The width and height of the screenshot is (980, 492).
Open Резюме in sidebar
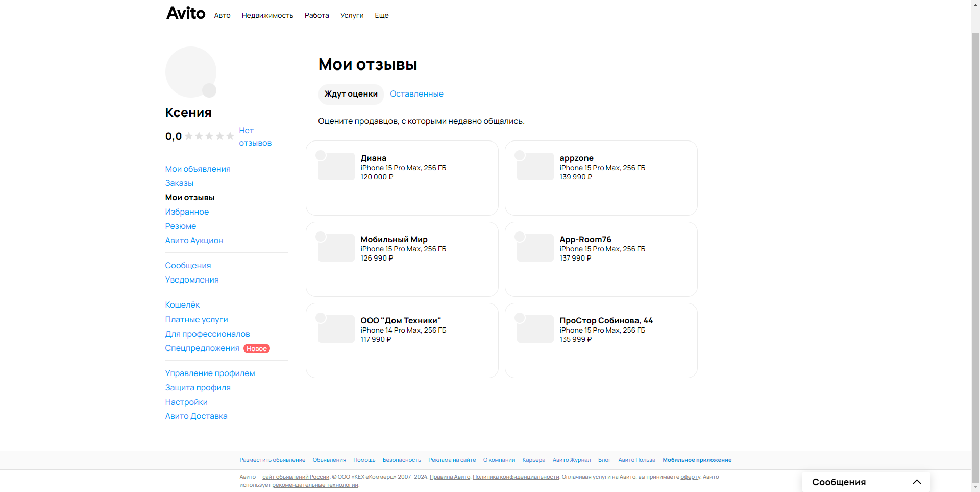click(181, 226)
